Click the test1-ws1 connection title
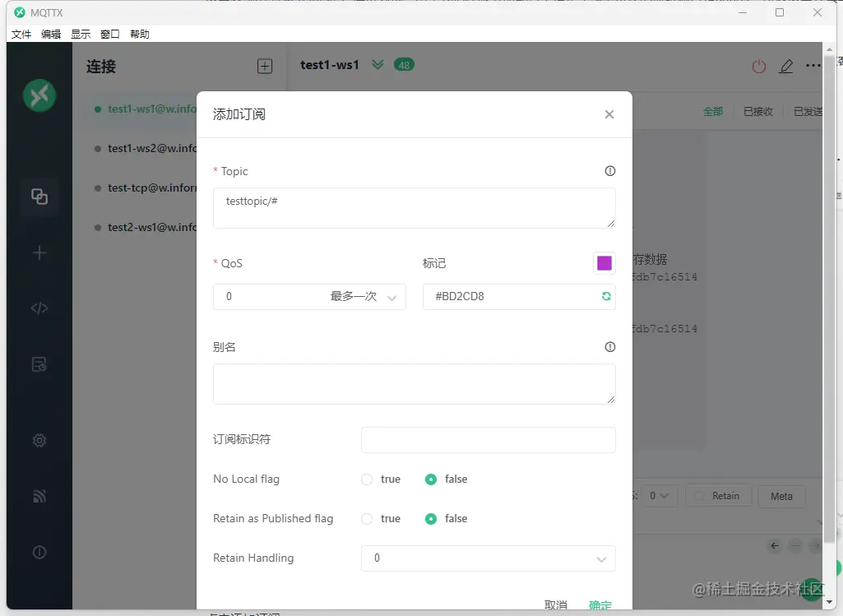This screenshot has height=616, width=843. coord(330,65)
